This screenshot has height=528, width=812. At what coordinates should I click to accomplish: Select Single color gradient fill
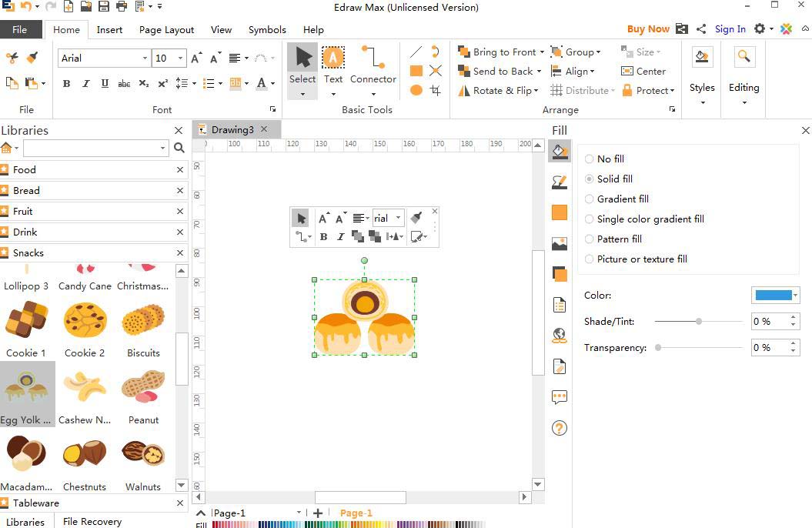pos(644,219)
